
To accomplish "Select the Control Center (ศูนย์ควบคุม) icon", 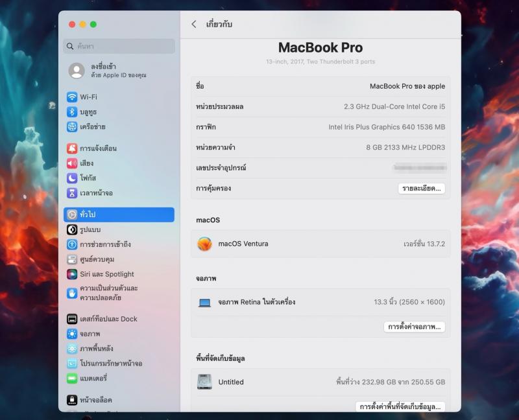I will click(x=72, y=259).
